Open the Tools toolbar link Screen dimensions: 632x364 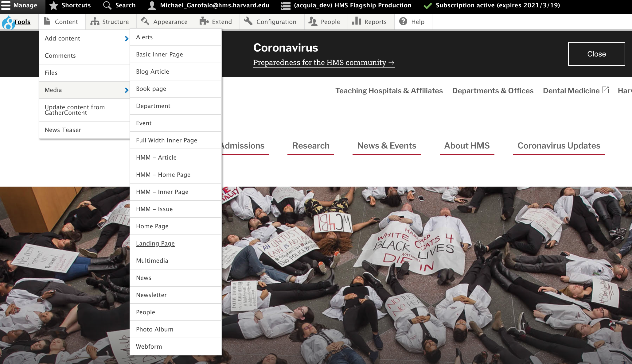click(x=22, y=22)
